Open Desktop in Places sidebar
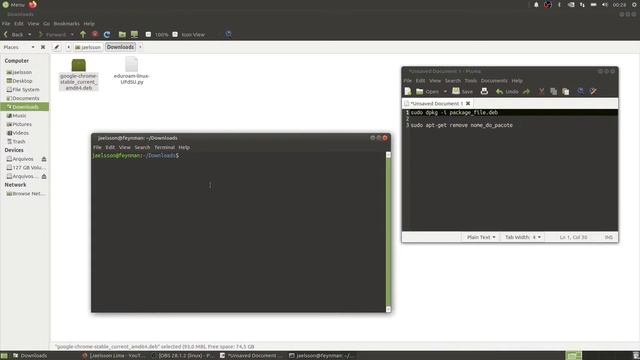 click(22, 81)
